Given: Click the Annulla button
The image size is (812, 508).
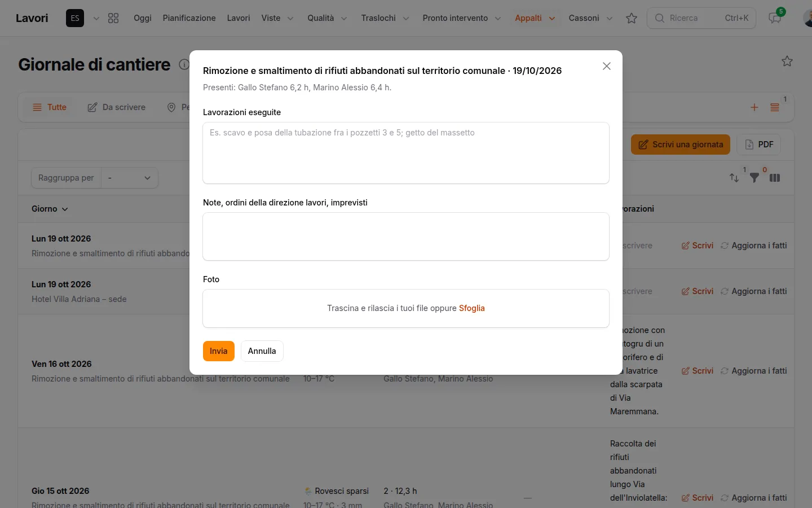Looking at the screenshot, I should [262, 351].
